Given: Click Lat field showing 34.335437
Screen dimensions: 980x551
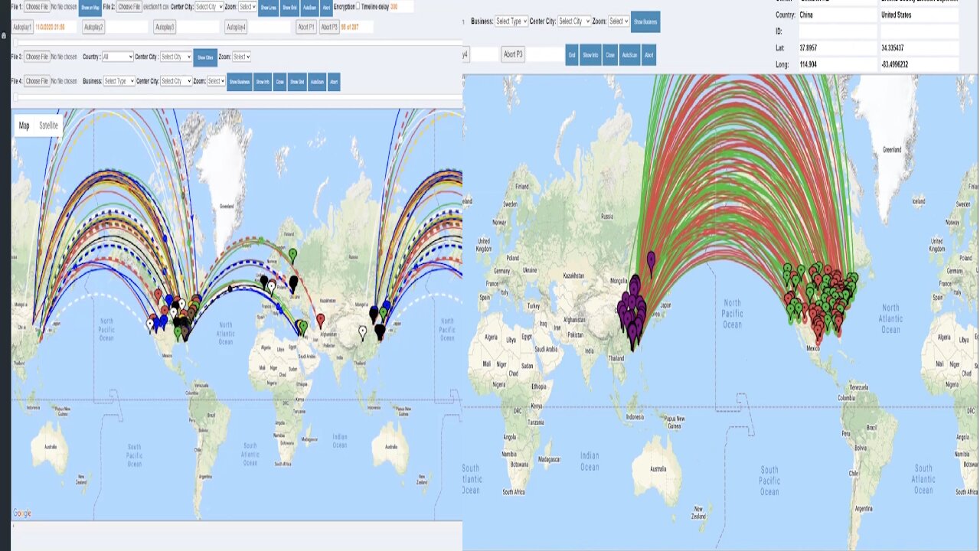Looking at the screenshot, I should [x=919, y=48].
